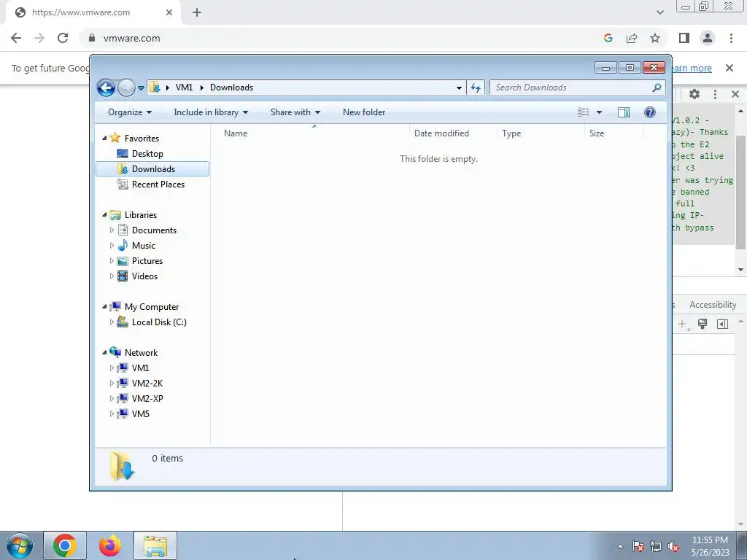747x560 pixels.
Task: Share this page from Chrome's address bar
Action: pyautogui.click(x=632, y=38)
